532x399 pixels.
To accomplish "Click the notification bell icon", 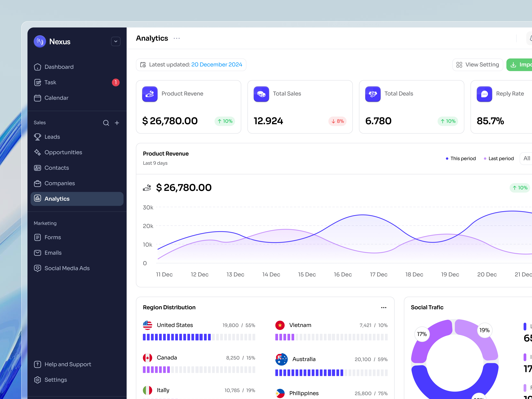I will click(530, 38).
